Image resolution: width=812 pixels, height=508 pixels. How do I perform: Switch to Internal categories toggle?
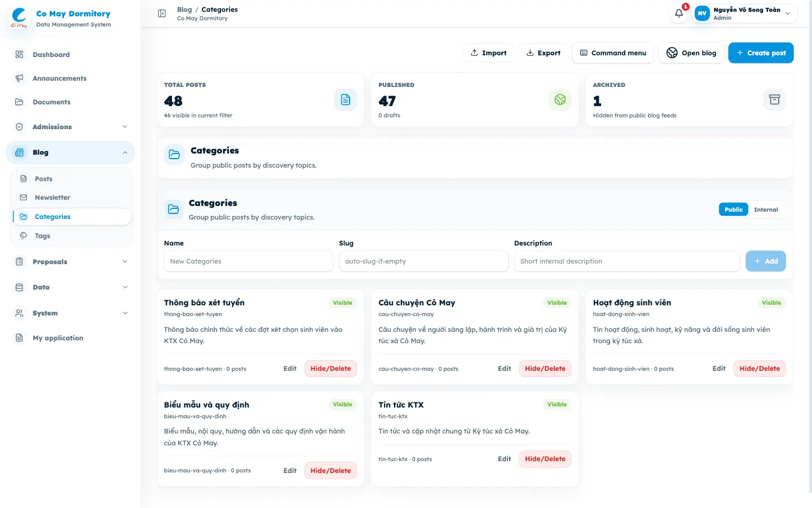click(x=766, y=209)
